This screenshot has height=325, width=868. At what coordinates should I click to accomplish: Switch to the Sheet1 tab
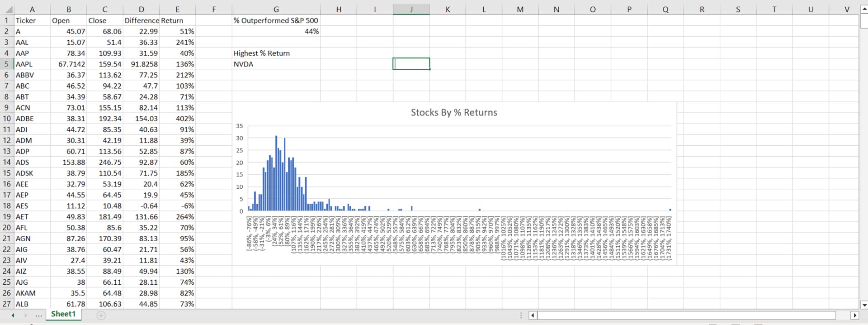63,314
